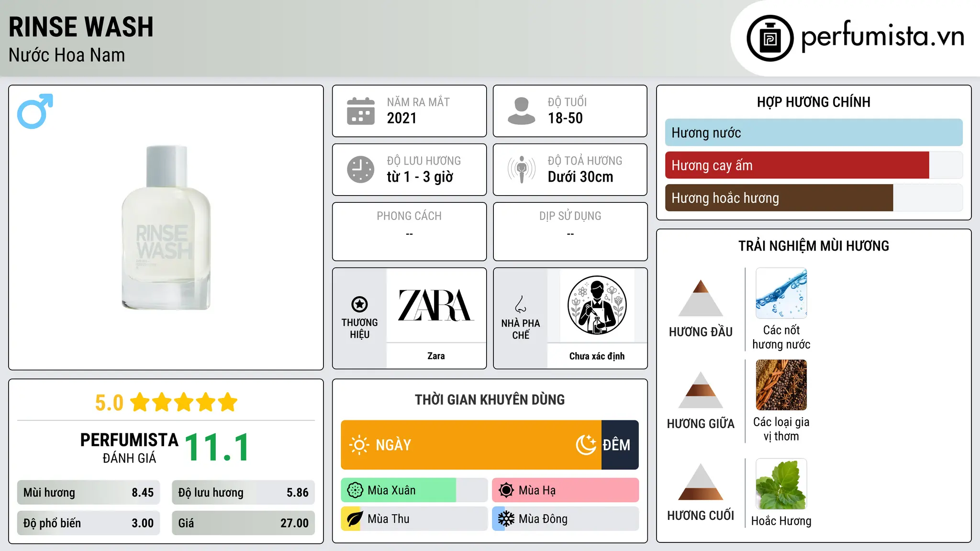
Task: Click the green Perfumista score 11.1
Action: click(x=217, y=448)
